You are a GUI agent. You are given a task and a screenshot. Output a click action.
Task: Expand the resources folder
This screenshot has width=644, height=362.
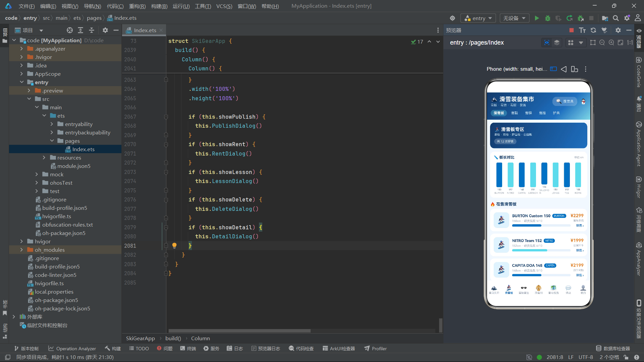(x=44, y=158)
